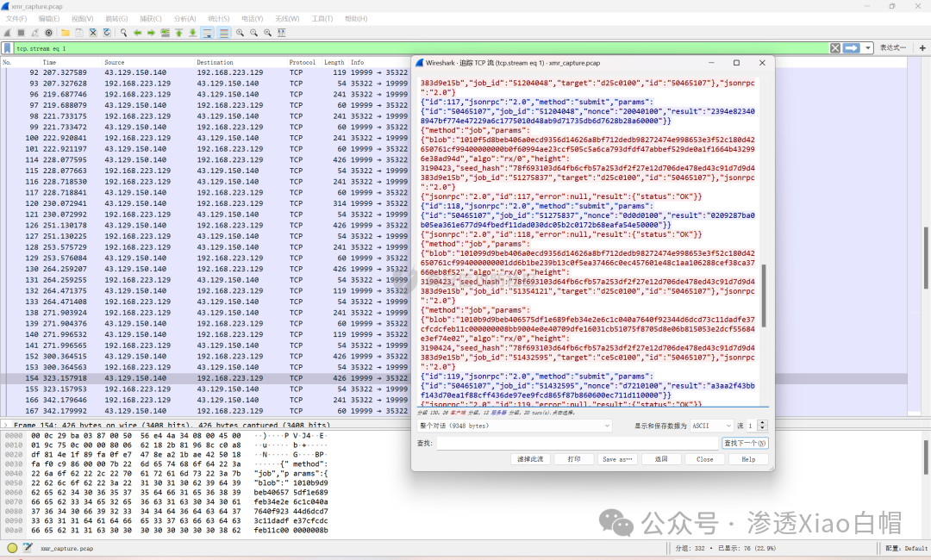This screenshot has height=560, width=931.
Task: Clear the display filter with X button
Action: coord(834,48)
